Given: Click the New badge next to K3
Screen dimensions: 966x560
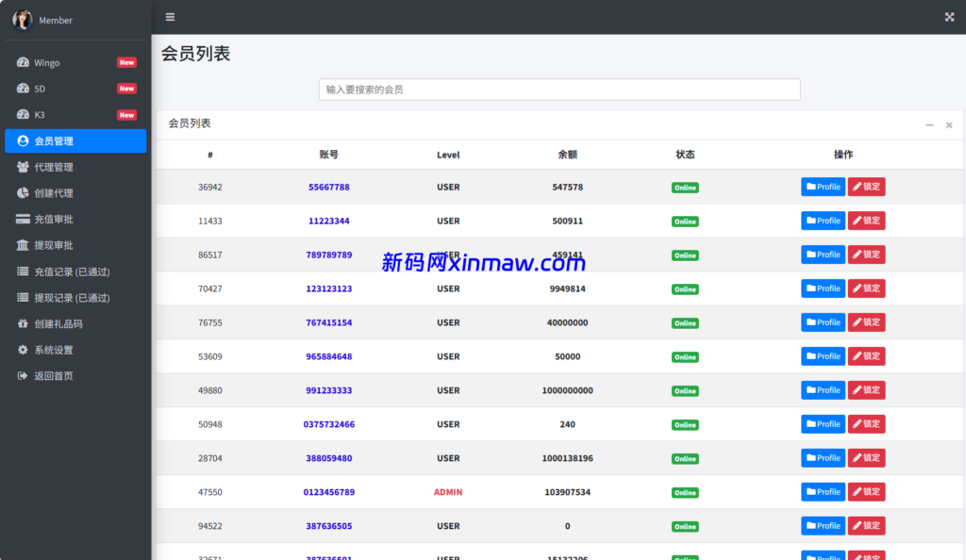Looking at the screenshot, I should pyautogui.click(x=125, y=114).
